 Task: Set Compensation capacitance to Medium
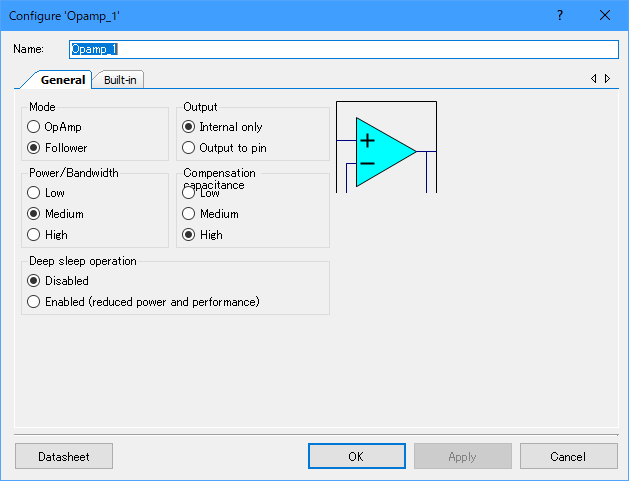pos(189,214)
